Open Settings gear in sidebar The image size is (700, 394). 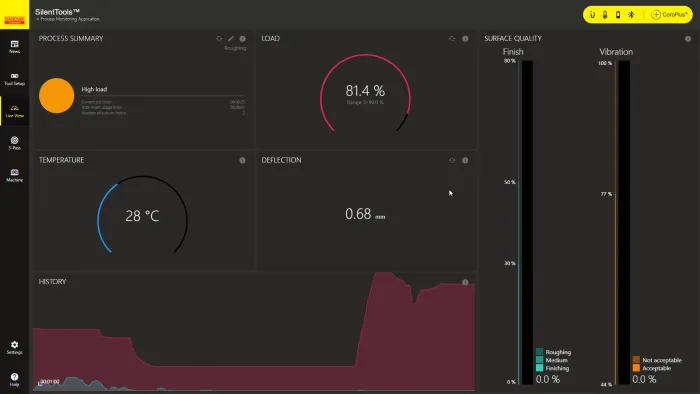pos(14,348)
